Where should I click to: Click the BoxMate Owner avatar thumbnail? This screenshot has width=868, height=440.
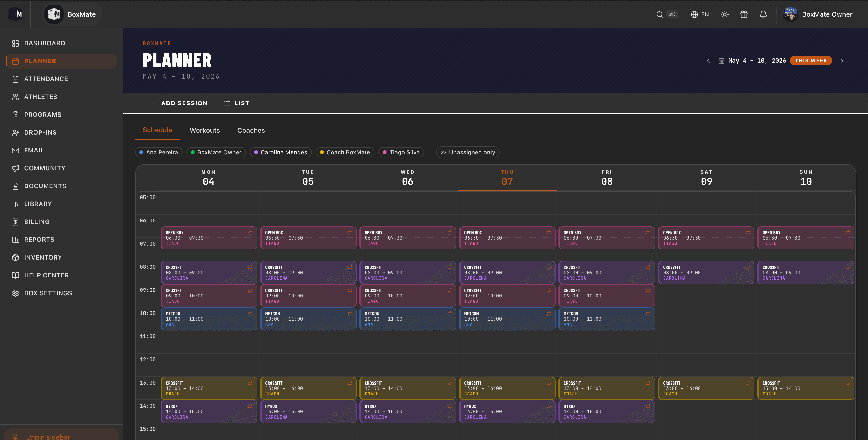tap(790, 14)
